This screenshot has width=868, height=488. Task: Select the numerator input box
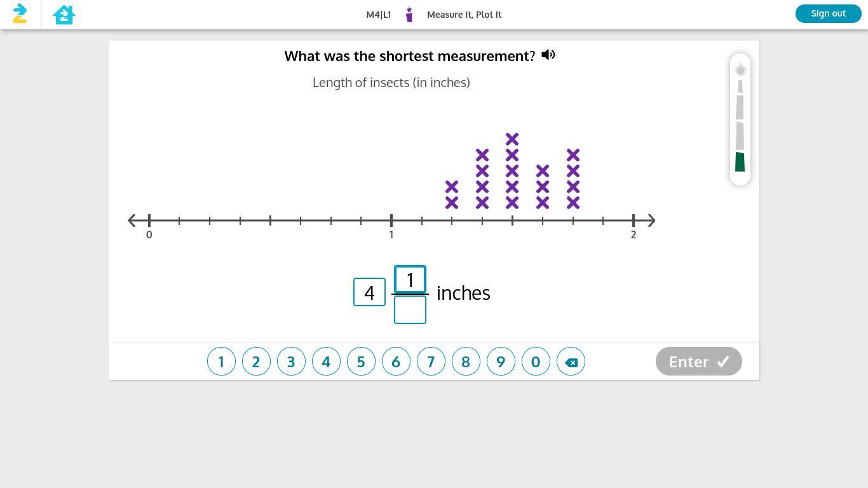pos(410,280)
